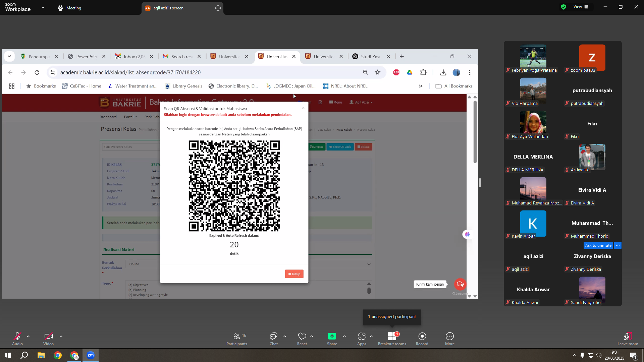The height and width of the screenshot is (362, 644).
Task: Show more bookmarks with the chevron
Action: (421, 86)
